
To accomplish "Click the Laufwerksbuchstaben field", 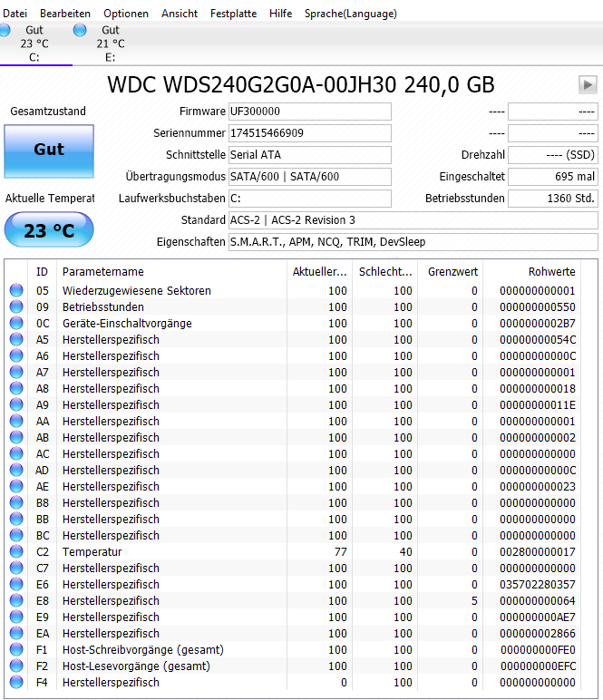I will [310, 199].
